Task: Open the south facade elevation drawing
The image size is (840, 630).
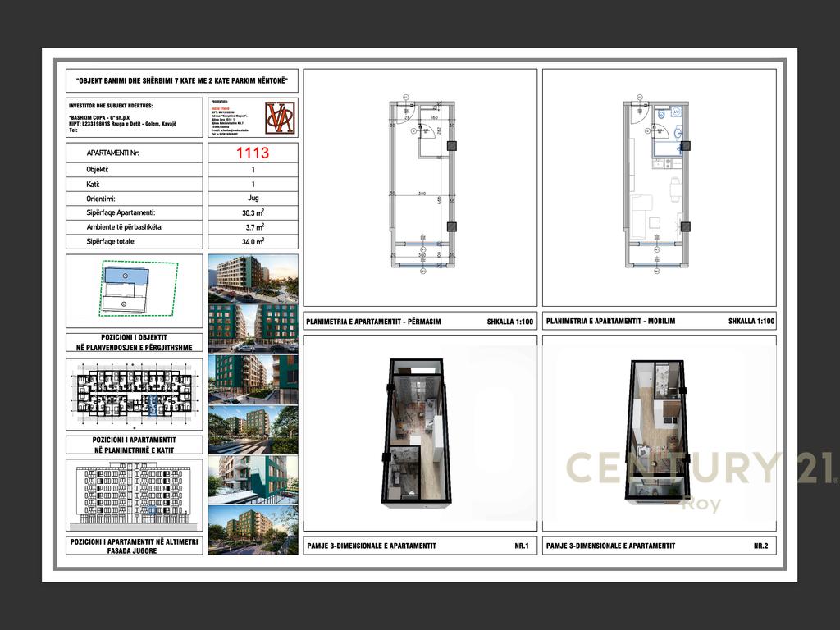Action: click(x=135, y=495)
